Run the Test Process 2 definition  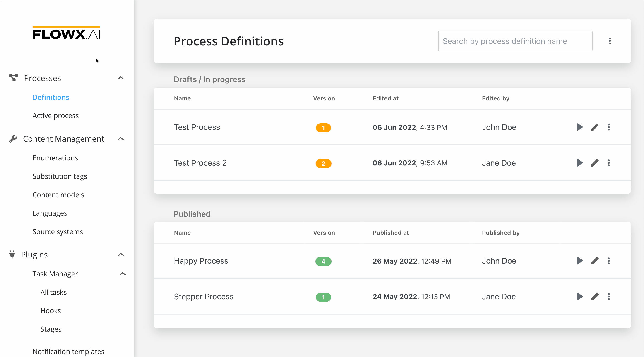tap(580, 163)
